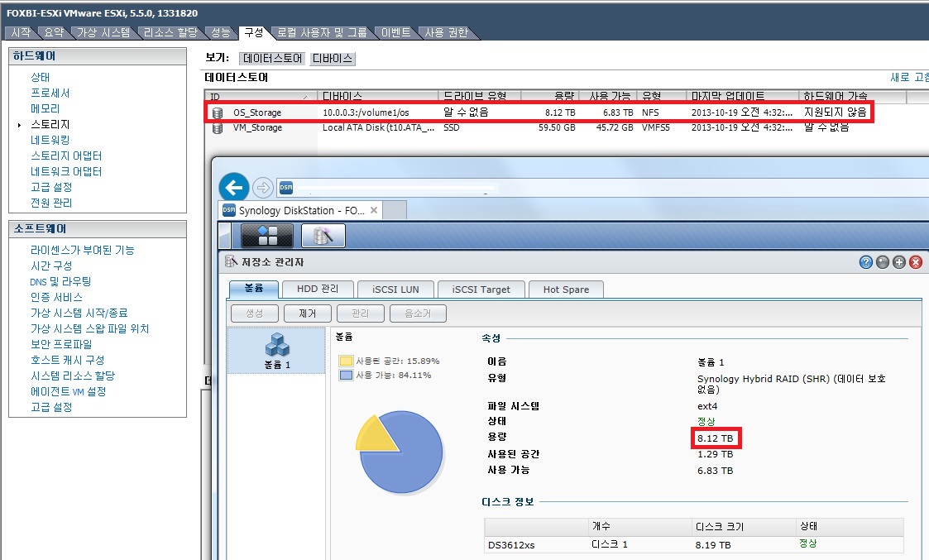Sort datastores by ID column header
Image resolution: width=929 pixels, height=560 pixels.
click(261, 97)
